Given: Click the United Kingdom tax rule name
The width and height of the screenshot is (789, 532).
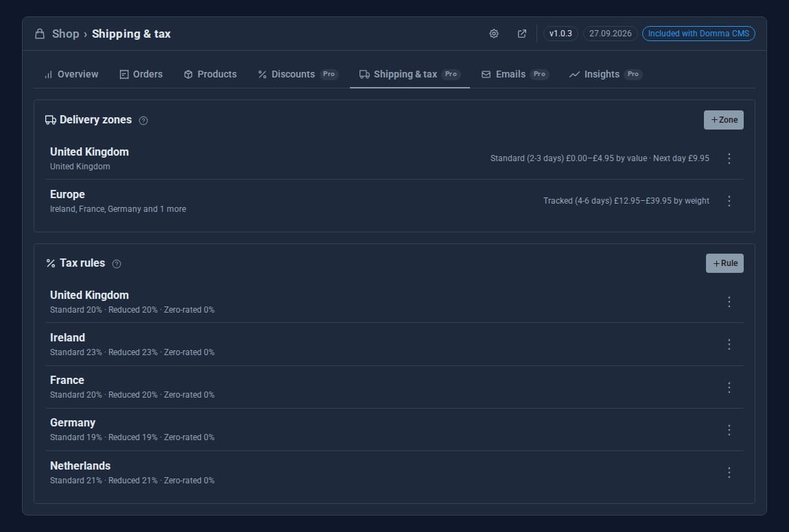Looking at the screenshot, I should click(x=90, y=295).
